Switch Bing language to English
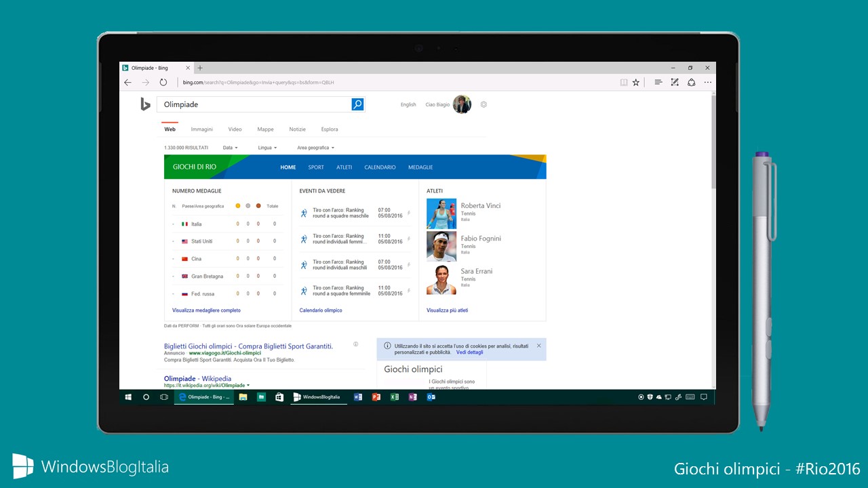 coord(408,104)
